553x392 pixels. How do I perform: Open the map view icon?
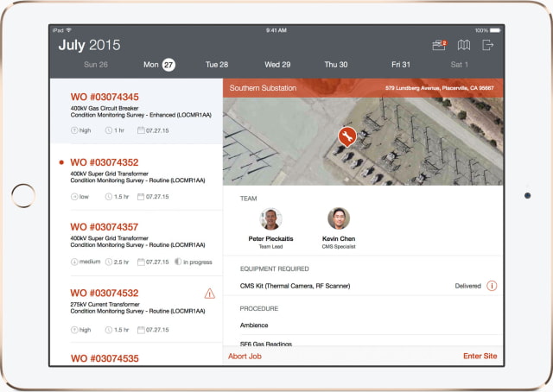(464, 45)
